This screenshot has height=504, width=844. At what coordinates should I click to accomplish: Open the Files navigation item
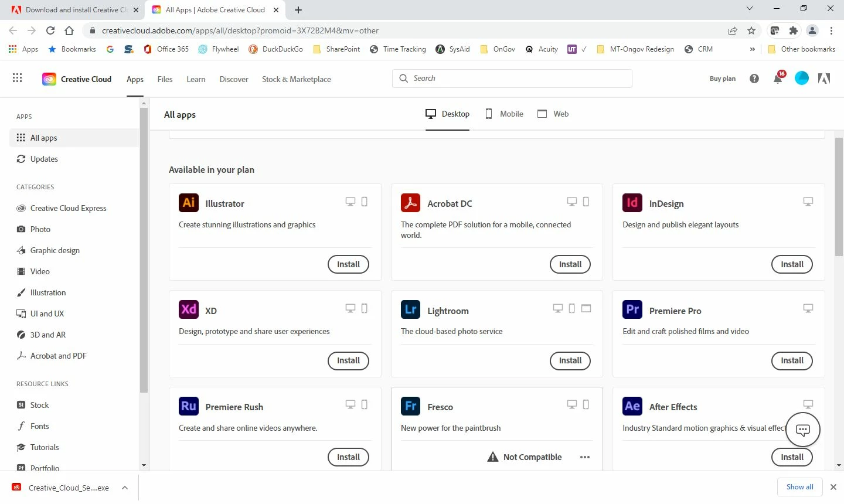(x=165, y=79)
